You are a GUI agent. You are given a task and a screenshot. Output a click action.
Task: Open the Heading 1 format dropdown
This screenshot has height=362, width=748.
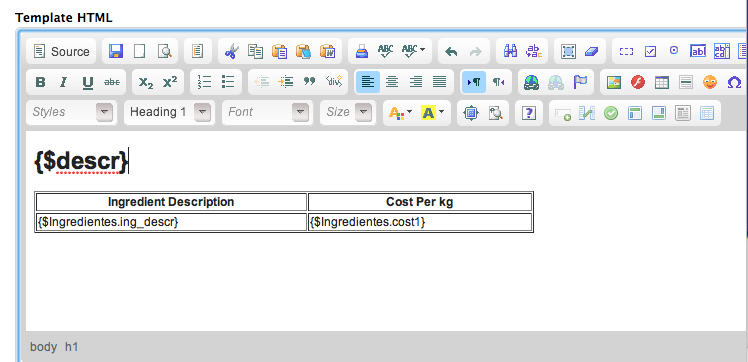(x=169, y=113)
